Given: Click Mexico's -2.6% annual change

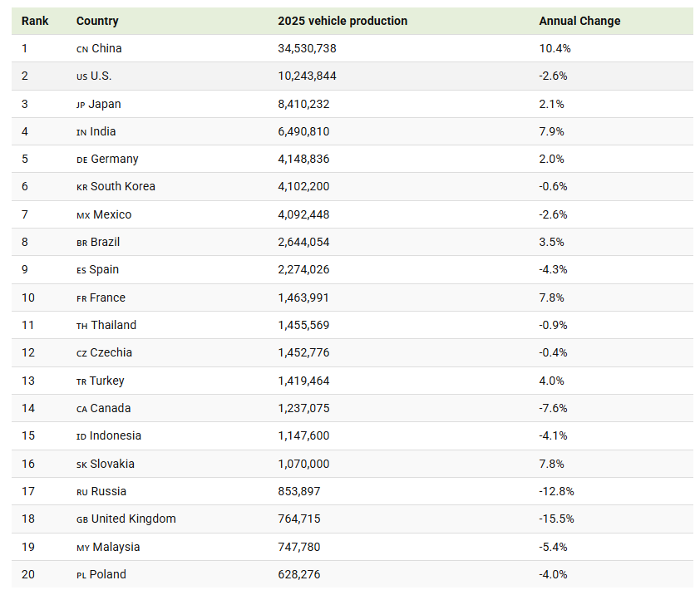Looking at the screenshot, I should 553,214.
